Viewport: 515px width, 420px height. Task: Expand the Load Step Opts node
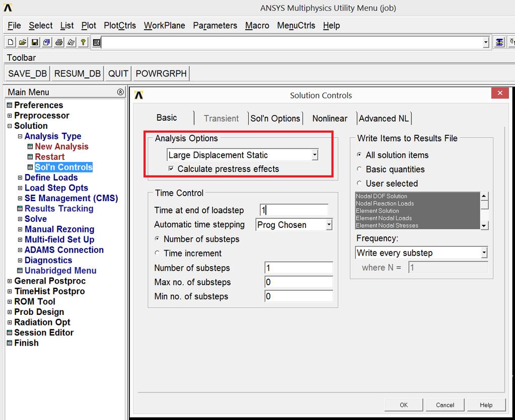tap(20, 188)
